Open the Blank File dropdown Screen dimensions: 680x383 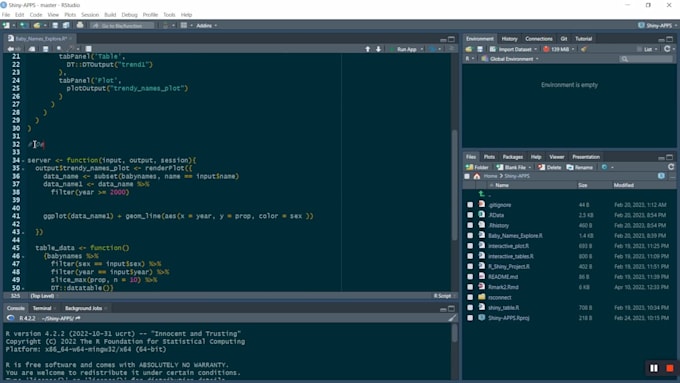pyautogui.click(x=514, y=167)
